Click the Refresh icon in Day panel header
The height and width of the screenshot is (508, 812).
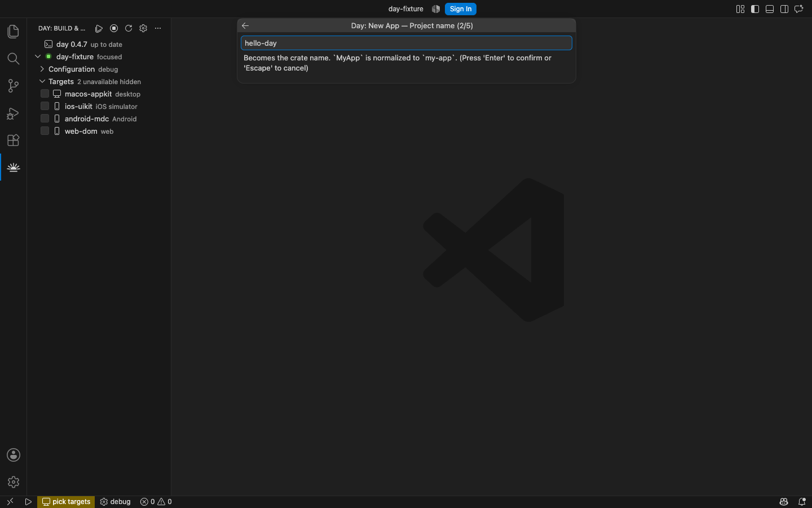[129, 28]
